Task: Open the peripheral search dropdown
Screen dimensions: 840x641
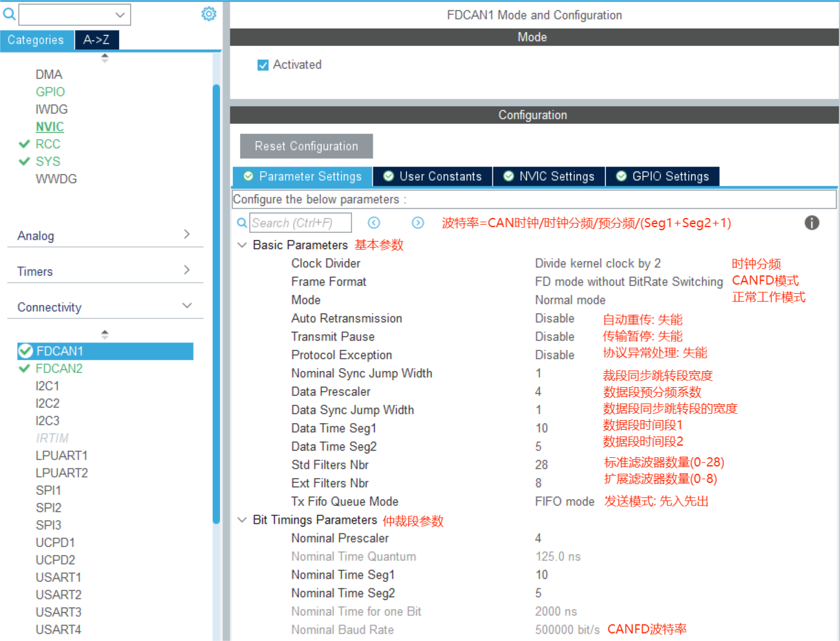Action: coord(120,15)
